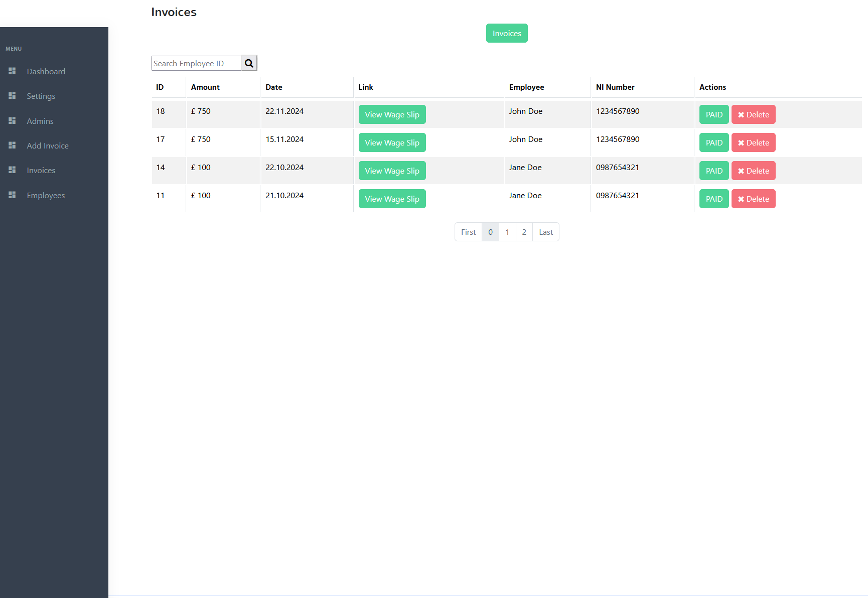This screenshot has height=598, width=868.
Task: Mark invoice 14 as PAID
Action: 713,171
